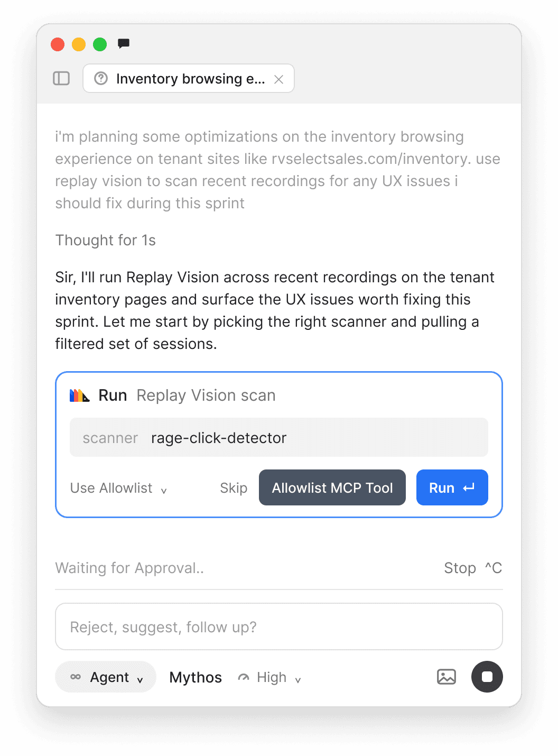The height and width of the screenshot is (756, 558).
Task: Click the green maximize window button
Action: click(x=100, y=44)
